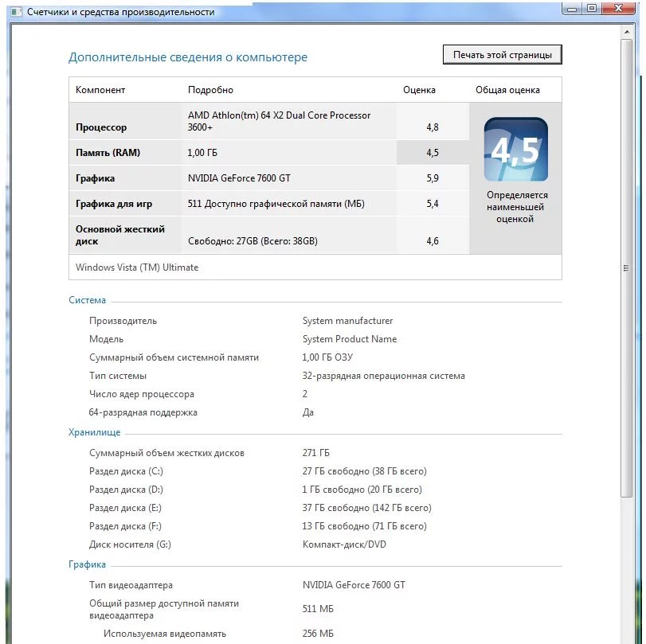Click the '511 МБ' video memory value

pyautogui.click(x=318, y=609)
